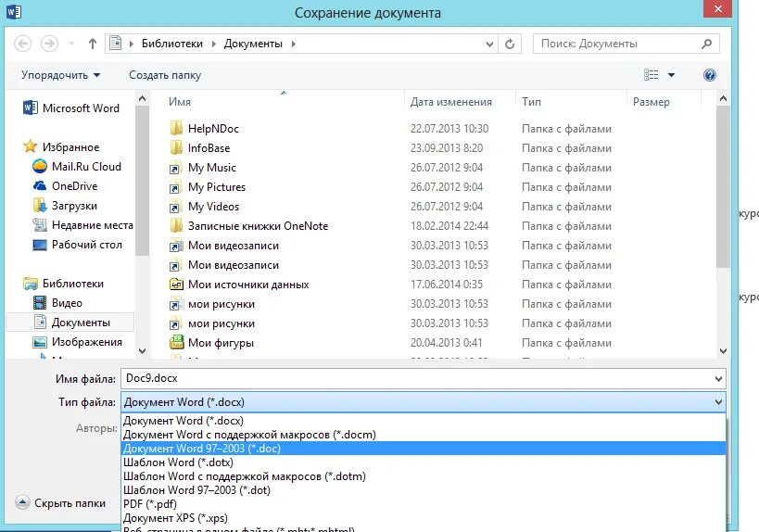
Task: Click the Word app icon in title bar
Action: [14, 10]
